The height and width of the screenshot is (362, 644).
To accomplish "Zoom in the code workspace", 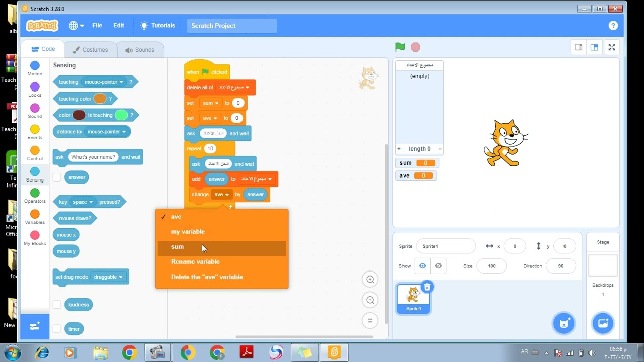I will coord(370,280).
